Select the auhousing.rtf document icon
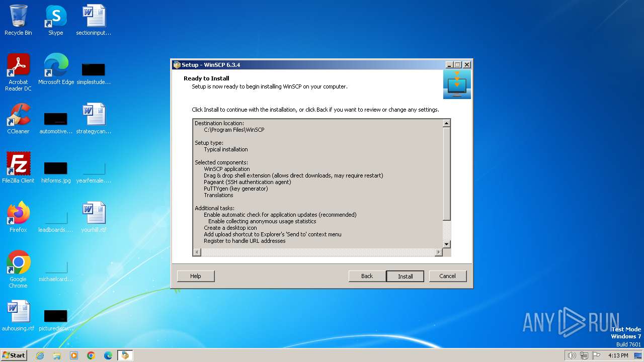 [x=18, y=315]
